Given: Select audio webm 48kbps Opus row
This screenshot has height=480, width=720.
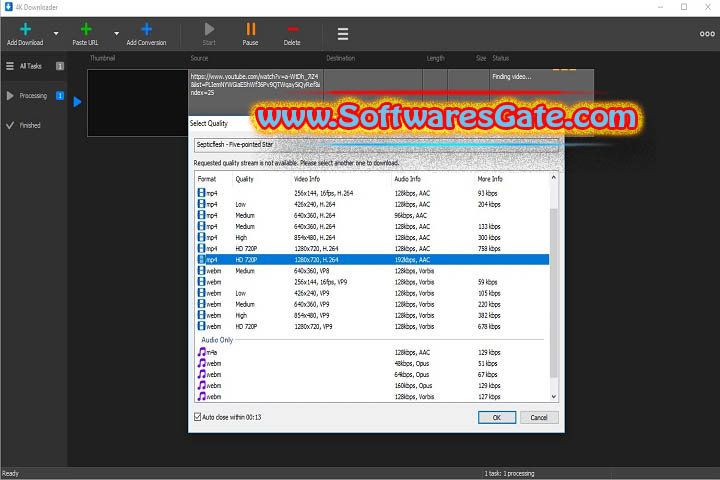Looking at the screenshot, I should tap(371, 363).
